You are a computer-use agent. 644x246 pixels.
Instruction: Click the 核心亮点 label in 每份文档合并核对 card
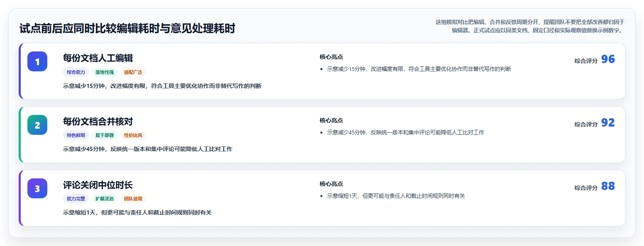pos(331,121)
